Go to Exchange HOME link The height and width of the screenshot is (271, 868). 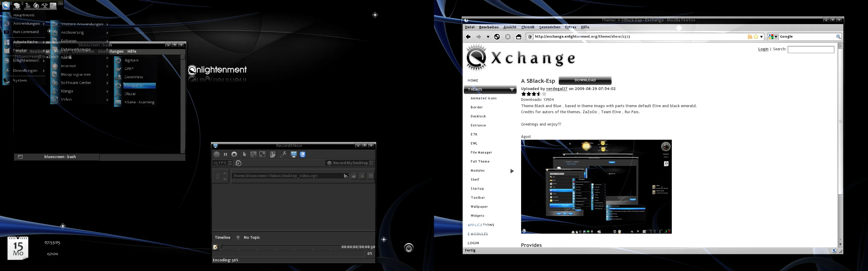473,80
